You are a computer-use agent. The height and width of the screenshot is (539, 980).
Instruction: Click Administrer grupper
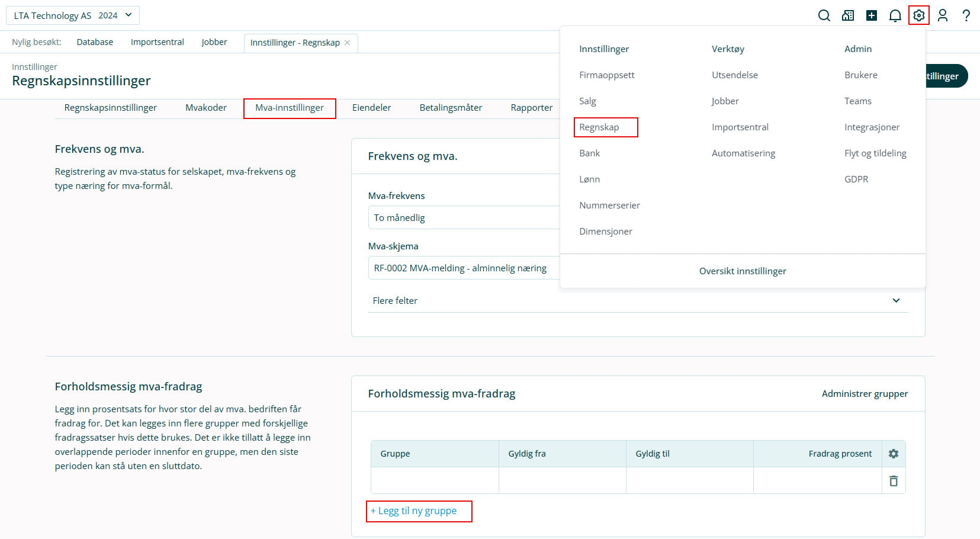tap(865, 394)
